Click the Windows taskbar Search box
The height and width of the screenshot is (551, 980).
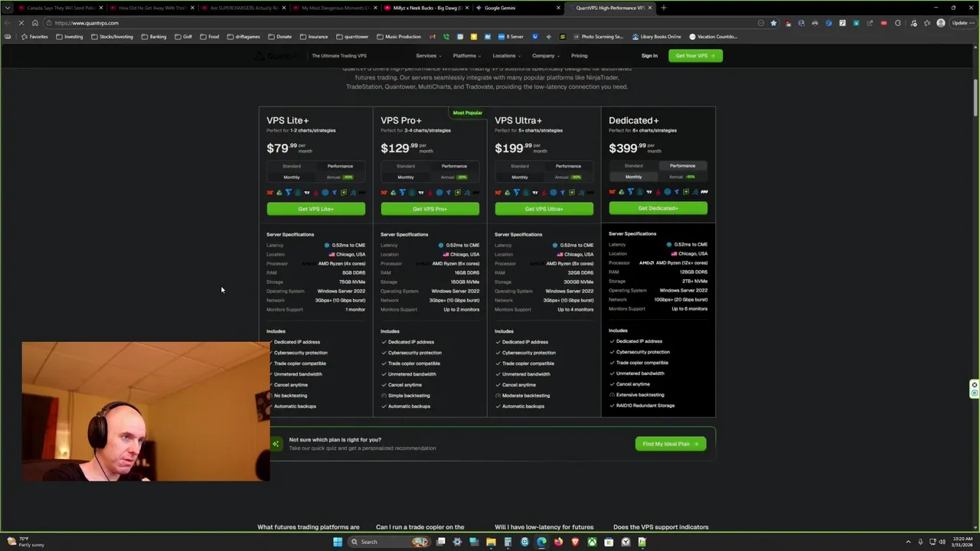[389, 542]
